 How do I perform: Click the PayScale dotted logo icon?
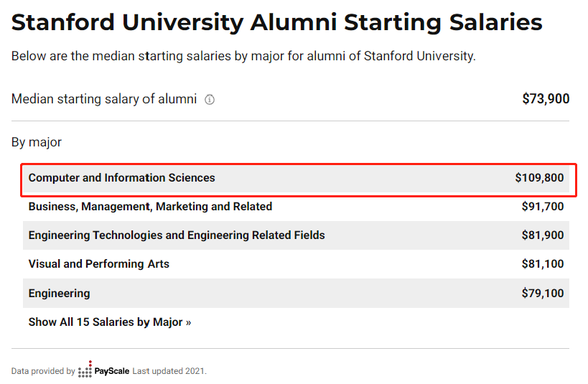(x=85, y=370)
